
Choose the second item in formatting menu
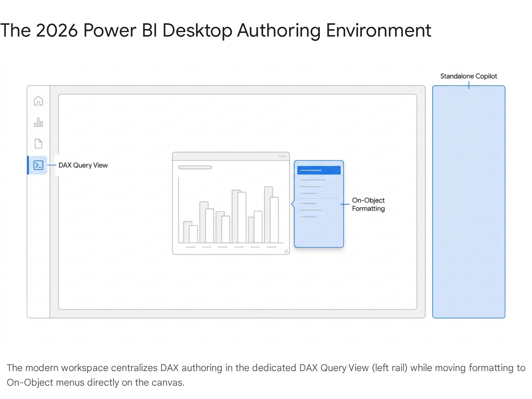[313, 180]
